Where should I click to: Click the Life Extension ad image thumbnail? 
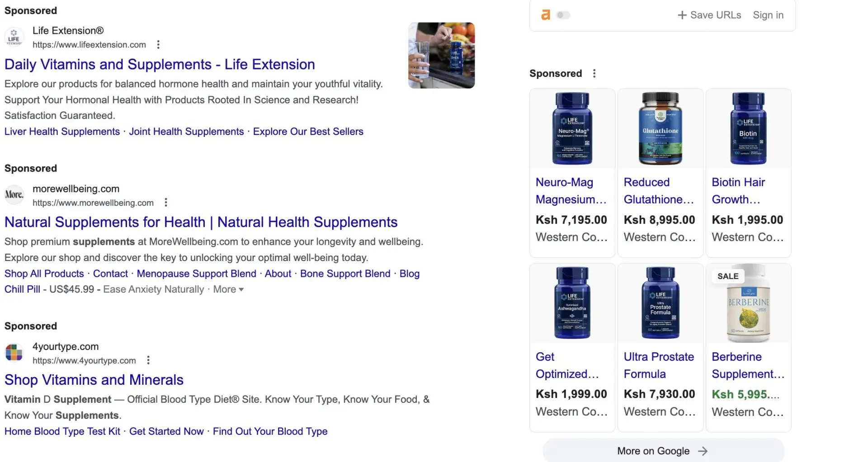441,56
